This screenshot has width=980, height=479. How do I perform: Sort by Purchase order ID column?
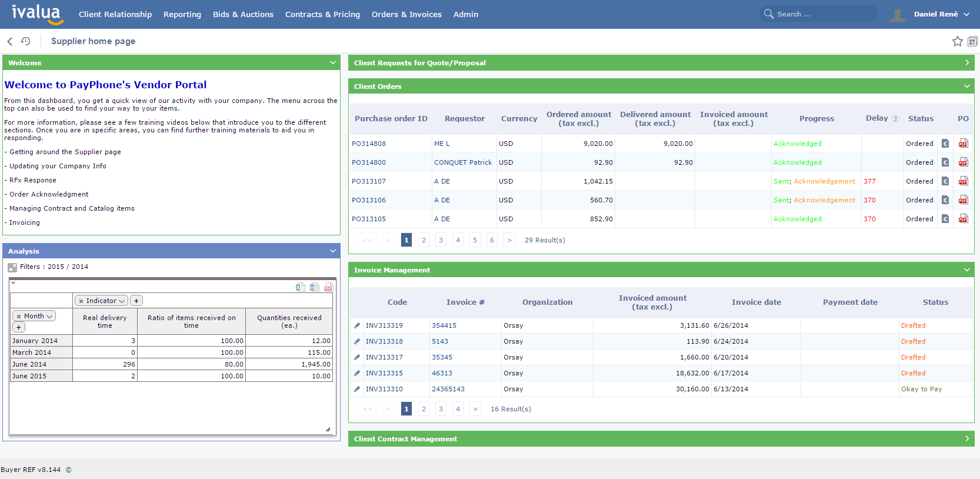pos(391,119)
